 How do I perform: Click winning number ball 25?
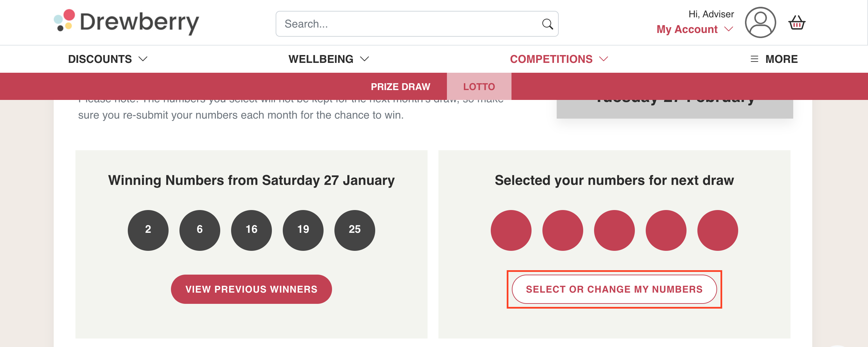pyautogui.click(x=355, y=230)
